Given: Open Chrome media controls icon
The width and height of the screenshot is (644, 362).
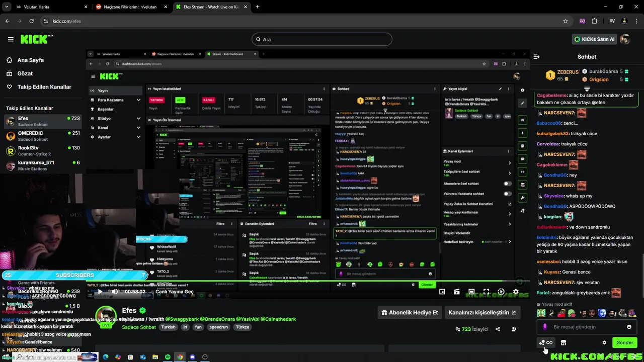Looking at the screenshot, I should click(x=612, y=21).
